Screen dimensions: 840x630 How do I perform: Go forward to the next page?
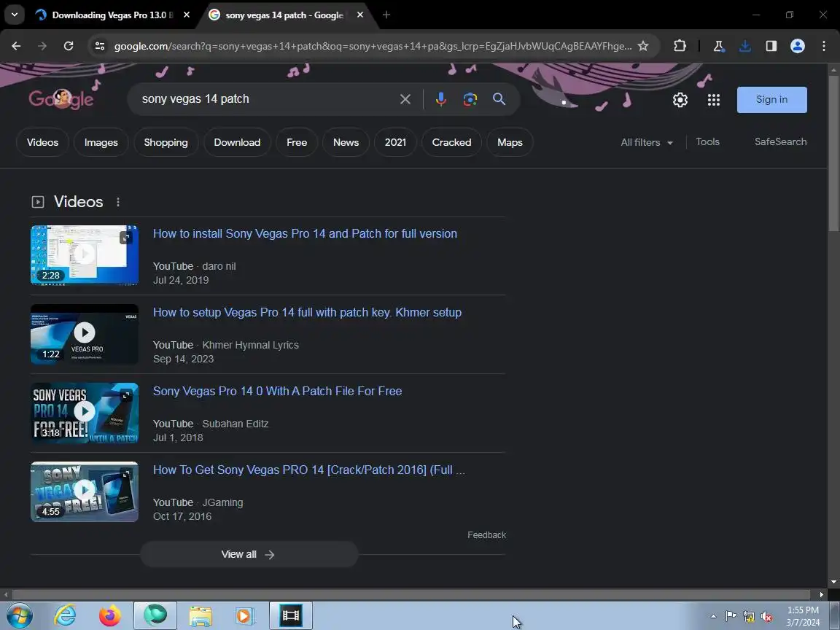[x=42, y=46]
